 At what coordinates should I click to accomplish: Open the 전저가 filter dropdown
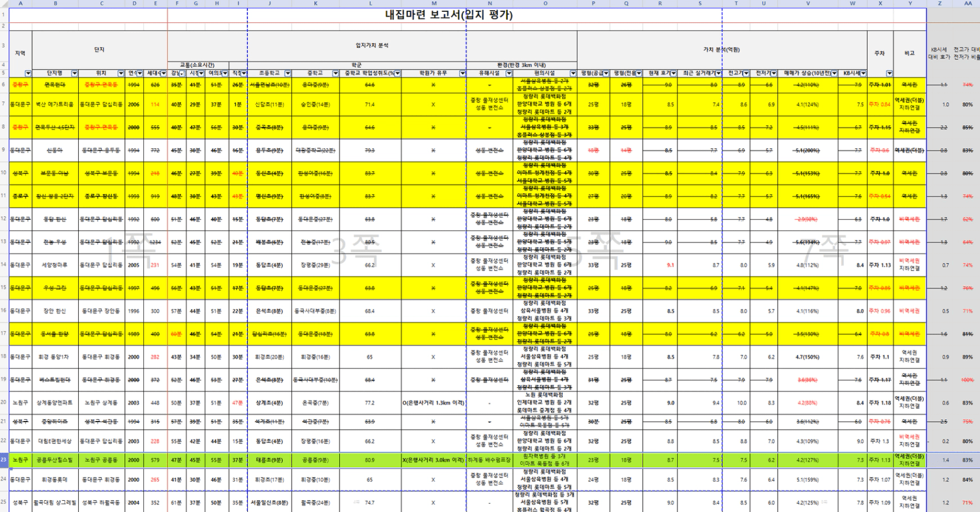point(774,73)
